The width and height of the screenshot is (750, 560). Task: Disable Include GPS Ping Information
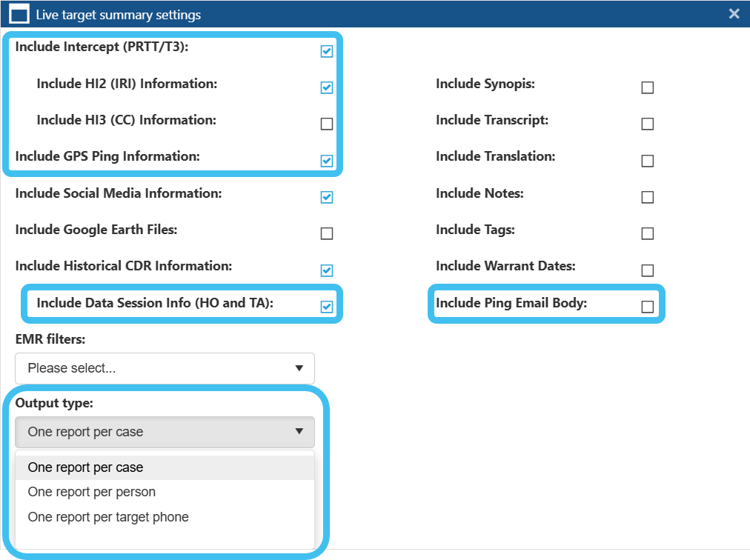(x=327, y=161)
